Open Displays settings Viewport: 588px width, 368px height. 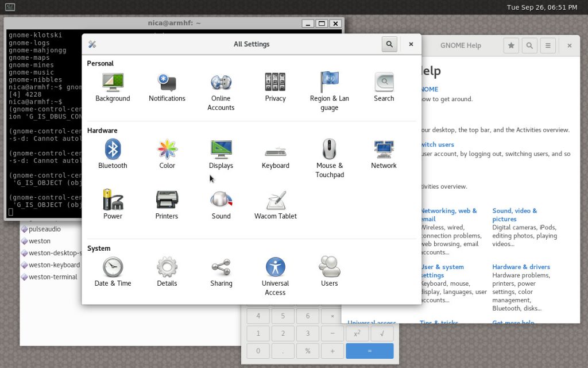coord(221,154)
